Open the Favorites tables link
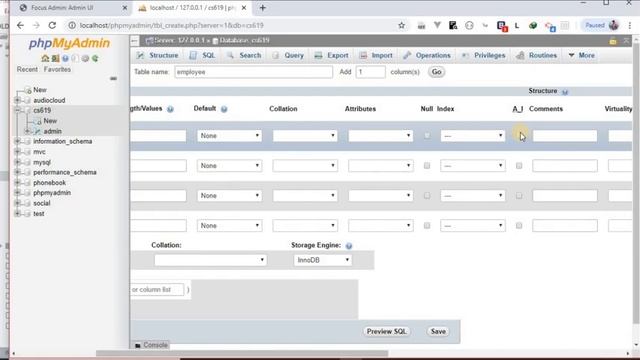 click(x=57, y=69)
